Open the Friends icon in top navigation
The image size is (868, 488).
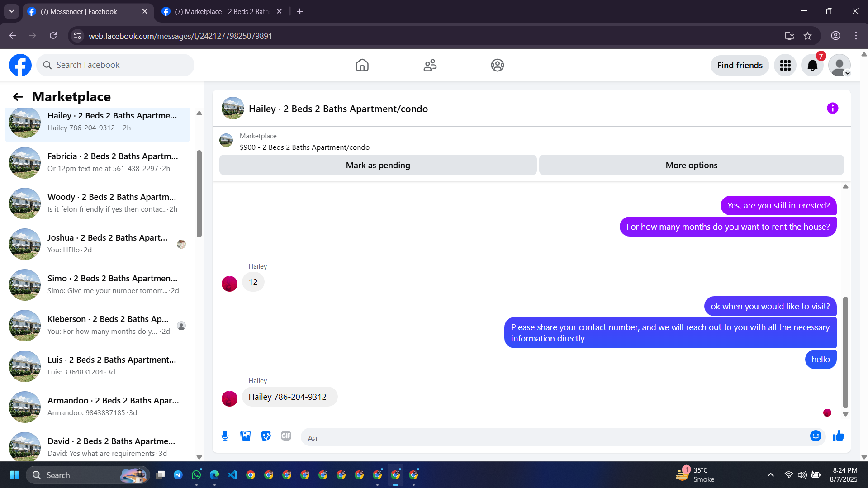pos(430,65)
